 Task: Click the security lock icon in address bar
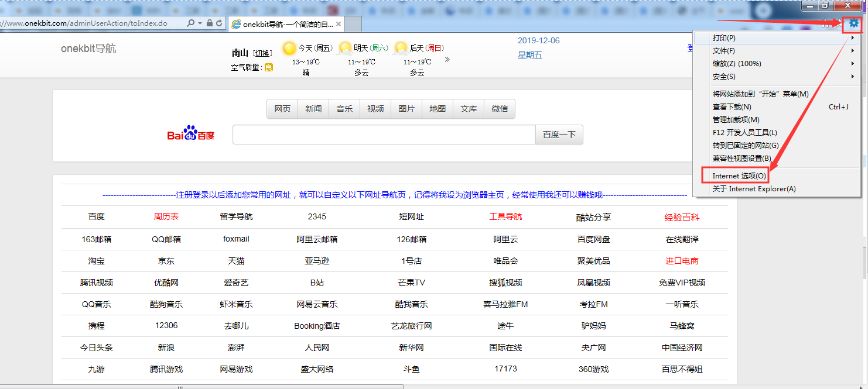pyautogui.click(x=209, y=23)
